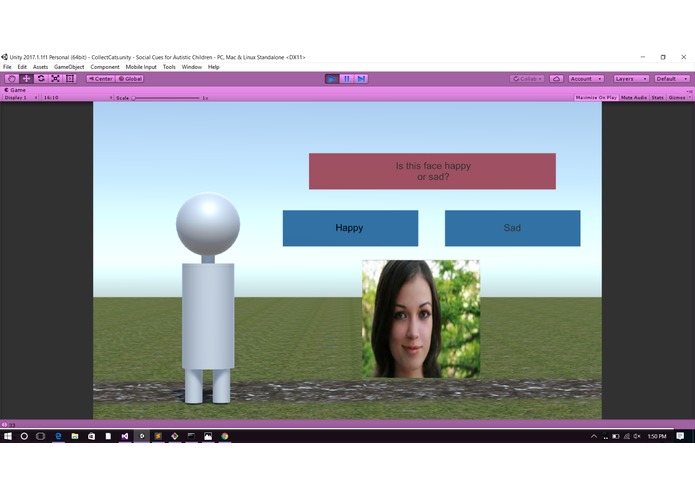
Task: Open Google Chrome from the taskbar
Action: (225, 436)
